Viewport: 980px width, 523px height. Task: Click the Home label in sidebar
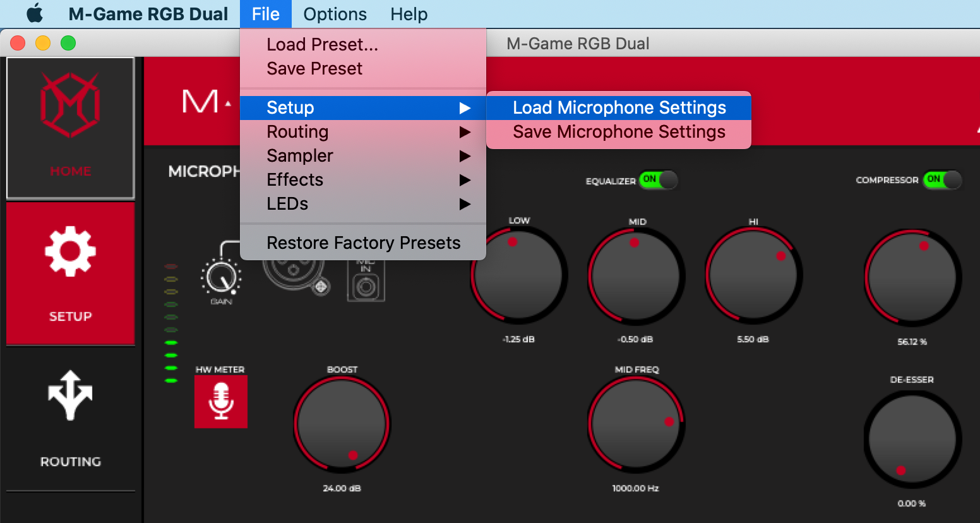tap(71, 171)
